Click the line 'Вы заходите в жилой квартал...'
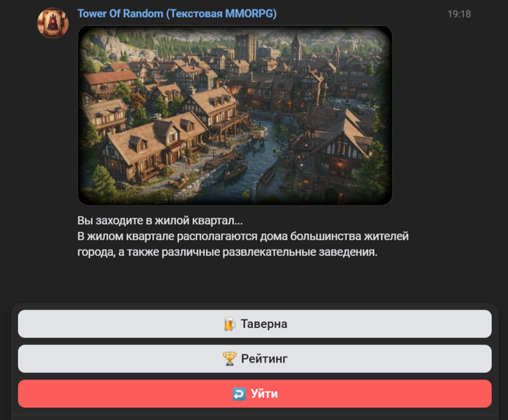Viewport: 508px width, 420px height. coord(160,221)
